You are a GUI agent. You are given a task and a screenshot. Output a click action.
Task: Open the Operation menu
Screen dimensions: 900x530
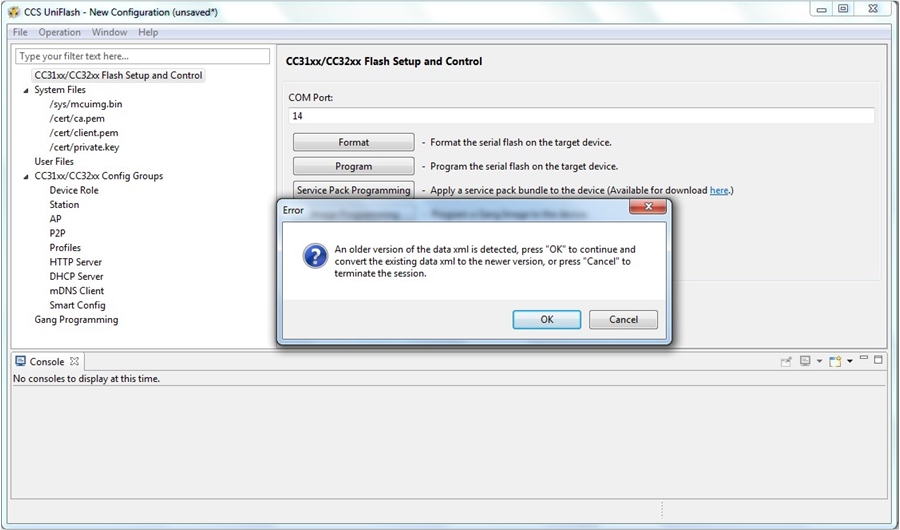[x=59, y=32]
